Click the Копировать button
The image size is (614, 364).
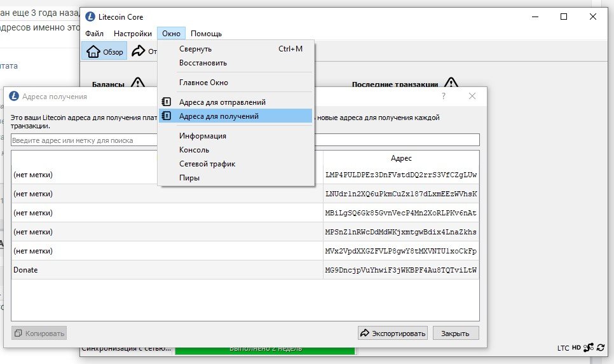[39, 333]
